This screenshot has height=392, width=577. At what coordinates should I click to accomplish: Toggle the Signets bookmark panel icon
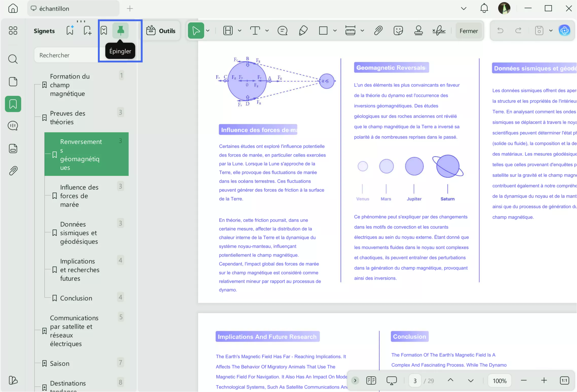13,104
